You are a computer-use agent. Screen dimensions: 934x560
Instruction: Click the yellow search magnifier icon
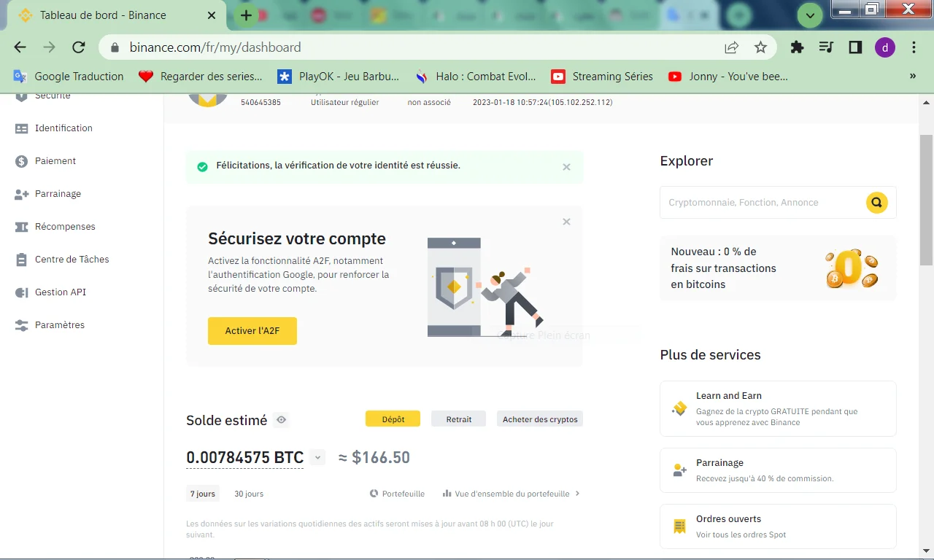click(876, 203)
